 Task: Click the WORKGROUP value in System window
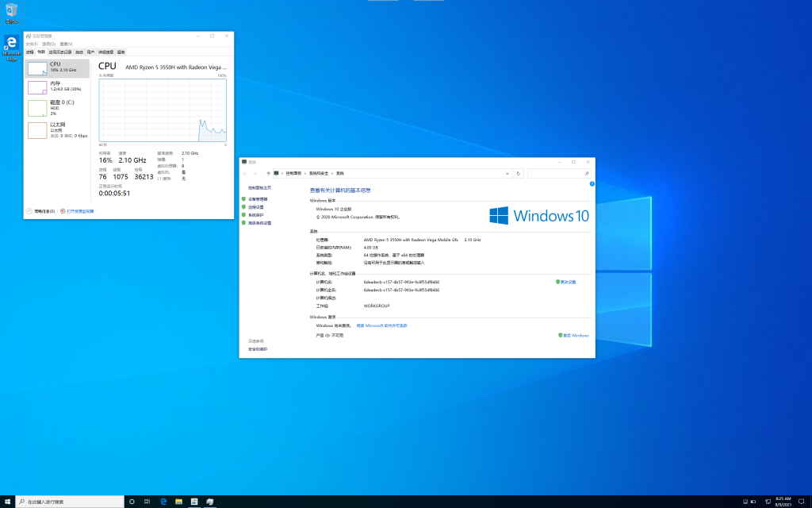point(377,306)
